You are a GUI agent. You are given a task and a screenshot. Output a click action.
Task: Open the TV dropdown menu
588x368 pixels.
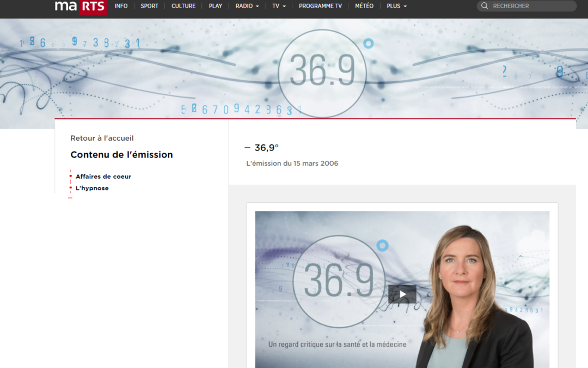[279, 6]
